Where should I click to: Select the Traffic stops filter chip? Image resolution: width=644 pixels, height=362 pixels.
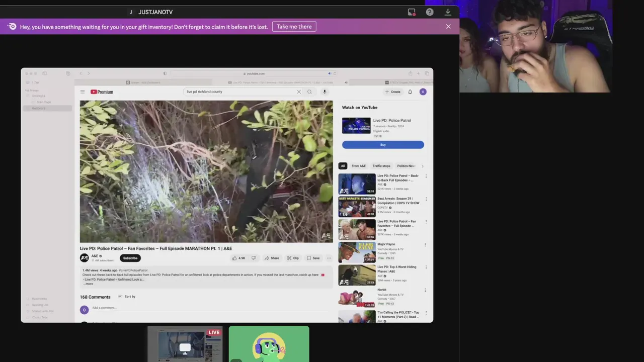coord(381,166)
